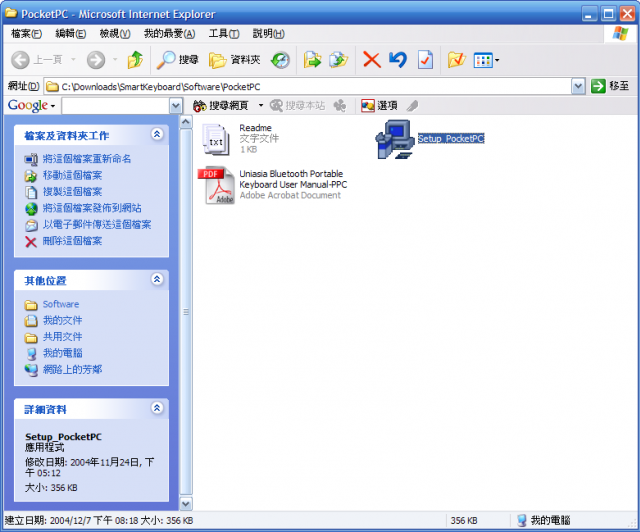Click the task pane scroll down arrow
The height and width of the screenshot is (532, 640).
click(186, 503)
